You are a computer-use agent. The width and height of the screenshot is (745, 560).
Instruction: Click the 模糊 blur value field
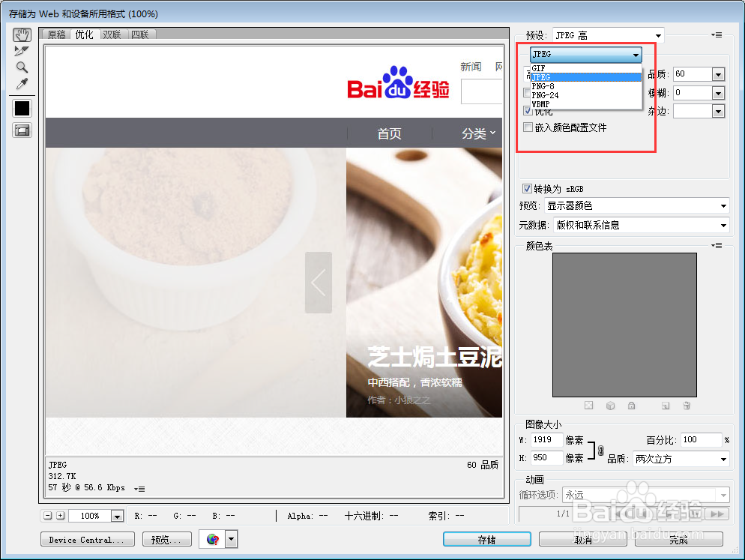693,93
